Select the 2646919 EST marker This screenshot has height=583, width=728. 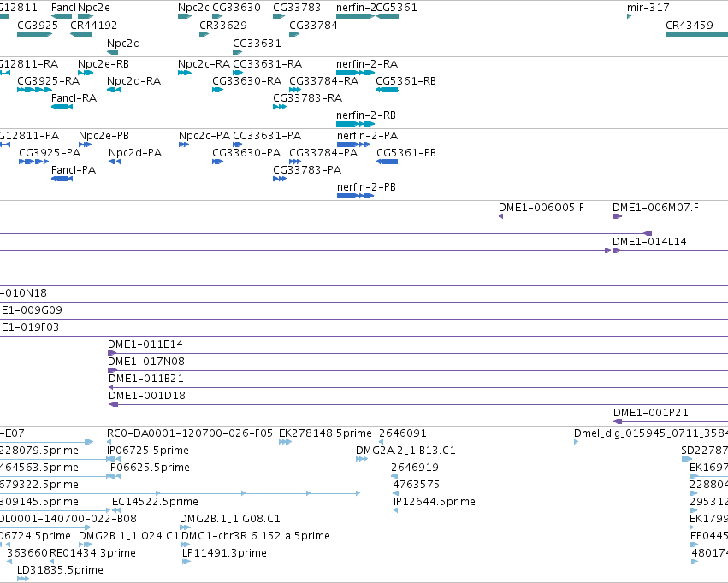pos(394,476)
